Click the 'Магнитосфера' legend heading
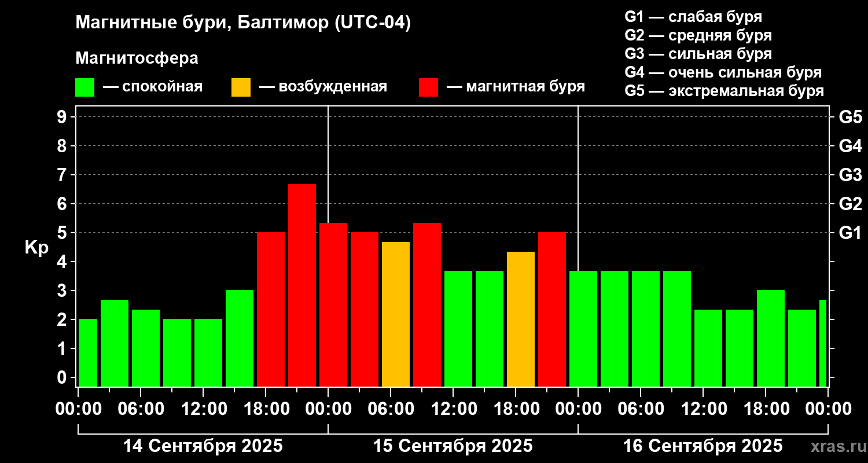 (x=137, y=58)
